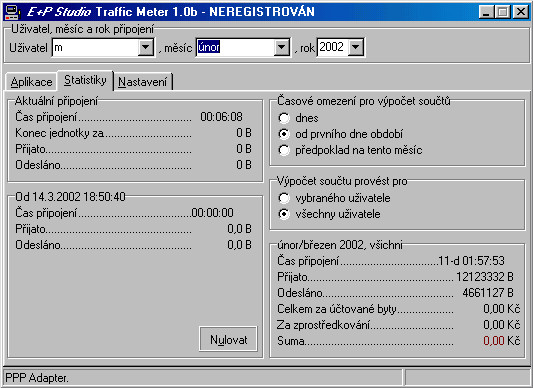Select 'všechny uživatele' radio button

point(284,214)
